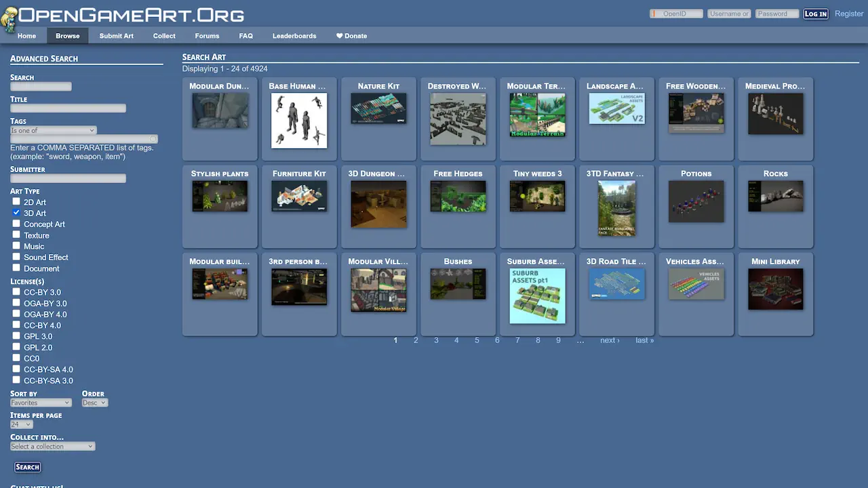This screenshot has width=868, height=488.
Task: Expand the Tags 'Is one of' dropdown
Action: coord(53,130)
